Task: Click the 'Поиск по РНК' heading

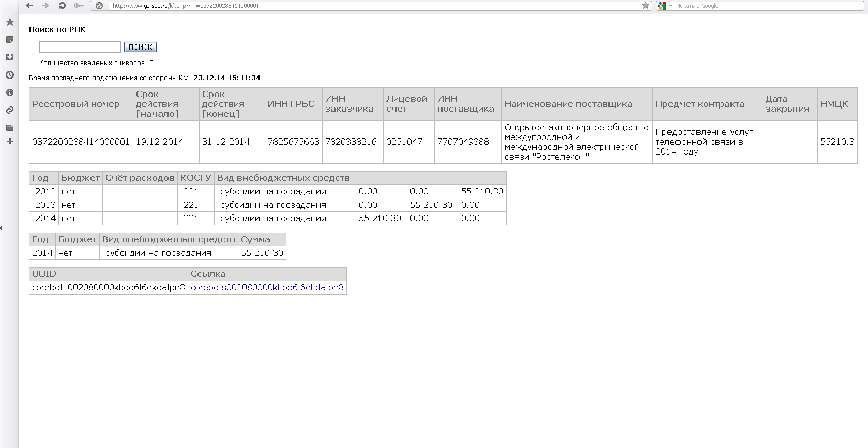Action: click(57, 29)
